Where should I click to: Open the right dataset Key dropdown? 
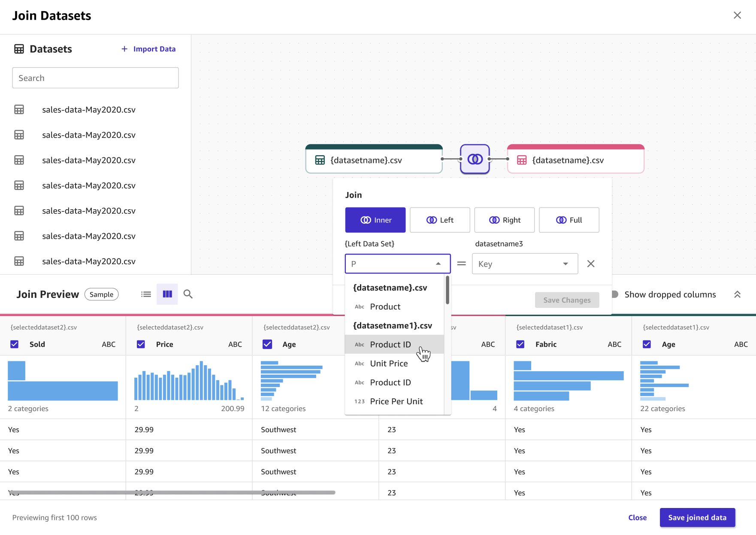tap(525, 264)
